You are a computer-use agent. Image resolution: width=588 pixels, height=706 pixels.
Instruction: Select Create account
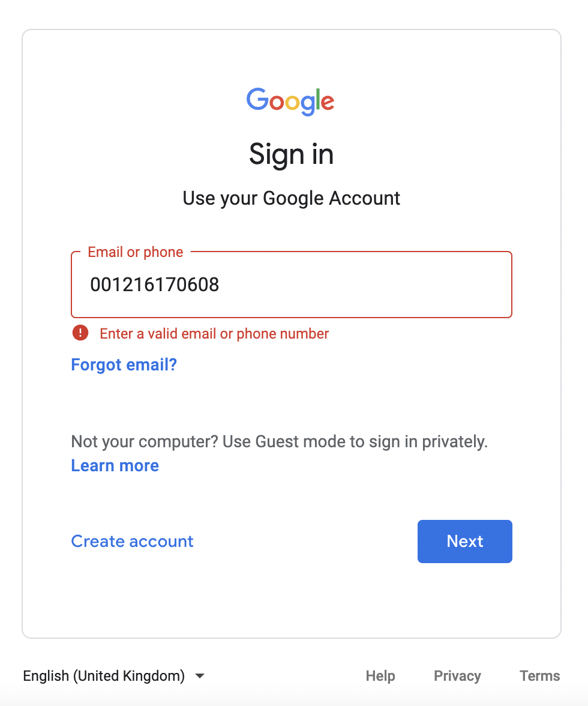132,542
